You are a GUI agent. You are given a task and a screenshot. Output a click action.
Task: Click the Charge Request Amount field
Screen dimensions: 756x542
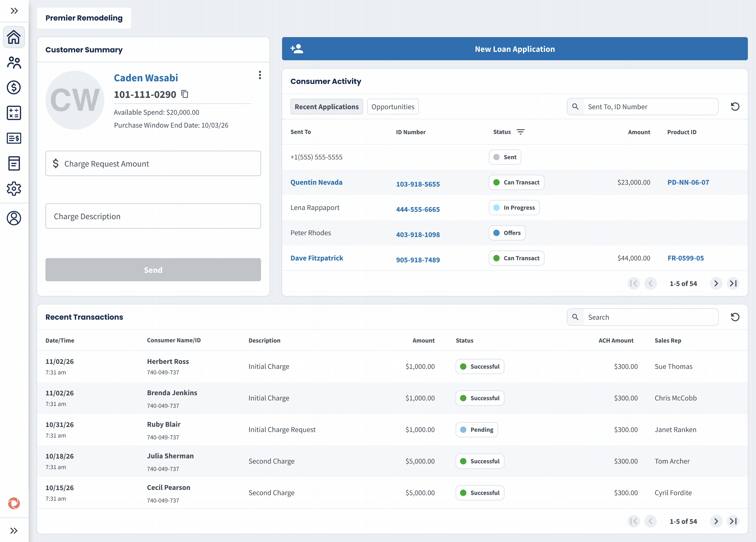pyautogui.click(x=153, y=164)
